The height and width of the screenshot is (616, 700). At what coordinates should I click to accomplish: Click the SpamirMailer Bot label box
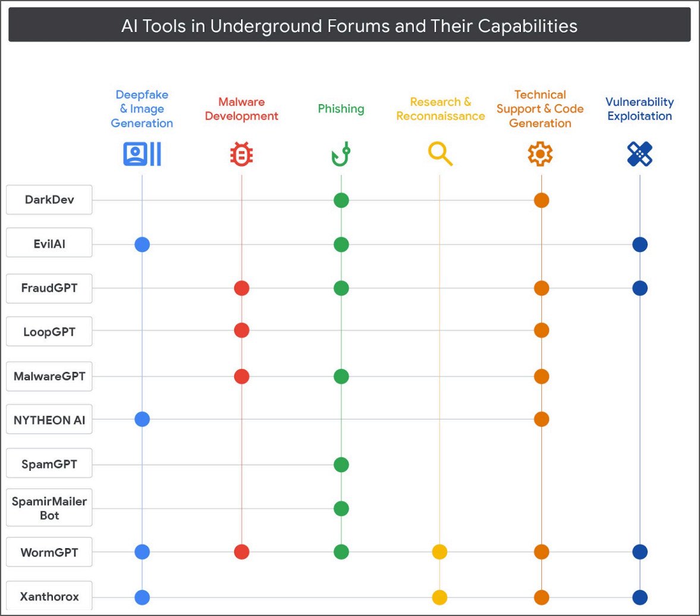pos(49,508)
